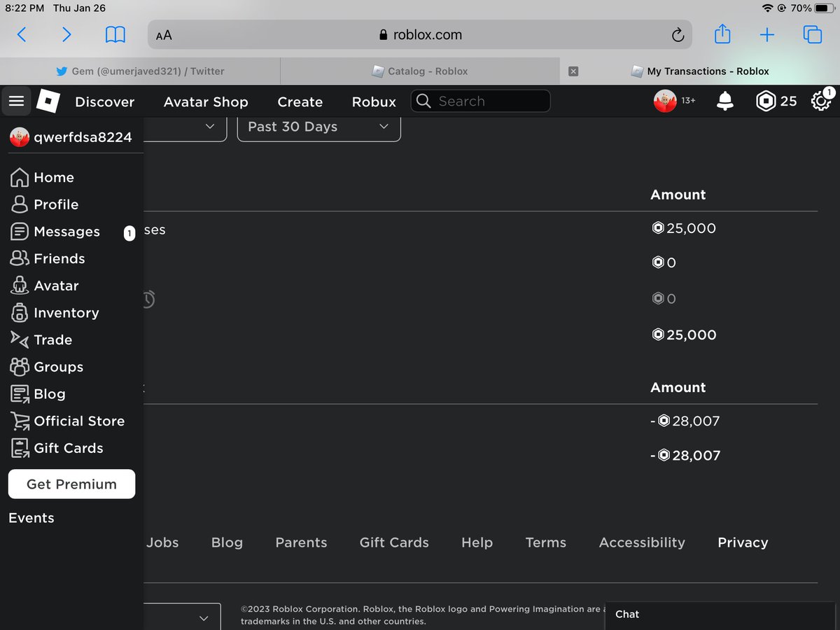This screenshot has height=630, width=840.
Task: Open Safari bookmarks book icon
Action: pos(115,34)
